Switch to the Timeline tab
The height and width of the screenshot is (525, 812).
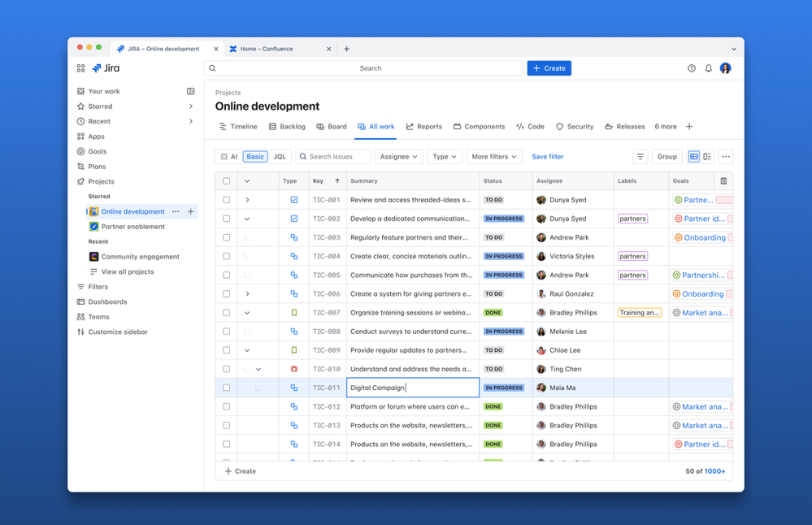coord(238,126)
